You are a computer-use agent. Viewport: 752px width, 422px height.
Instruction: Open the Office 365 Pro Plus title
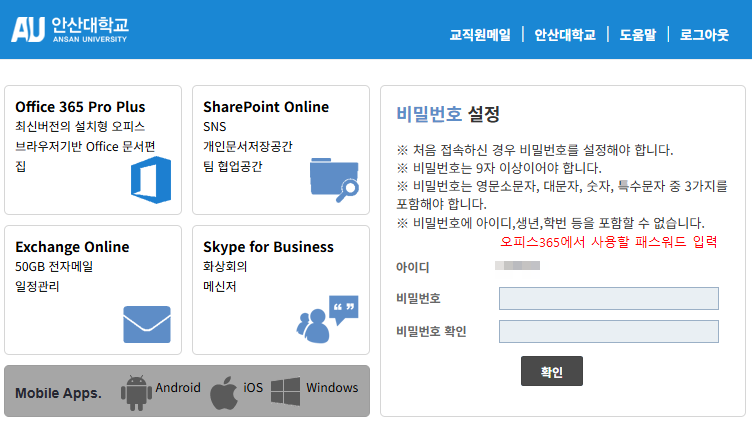pos(80,107)
